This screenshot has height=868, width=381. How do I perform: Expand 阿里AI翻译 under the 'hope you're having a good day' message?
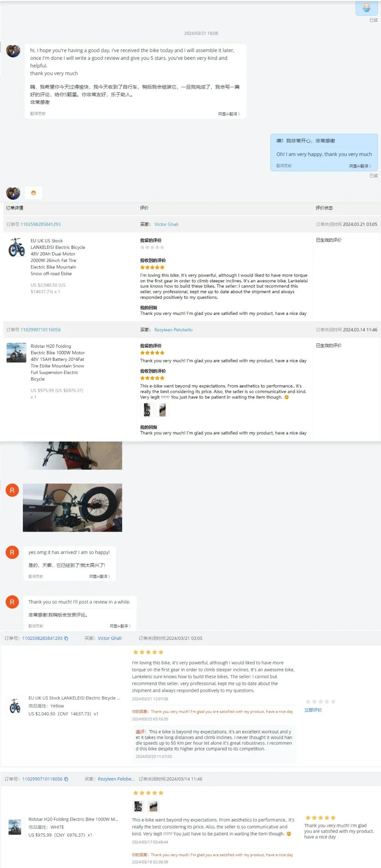229,114
